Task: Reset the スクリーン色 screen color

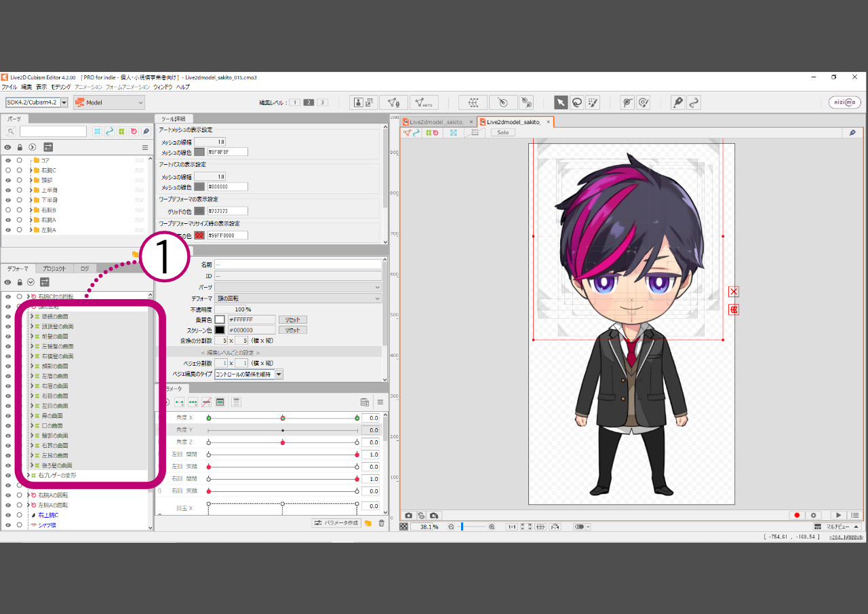Action: [292, 330]
